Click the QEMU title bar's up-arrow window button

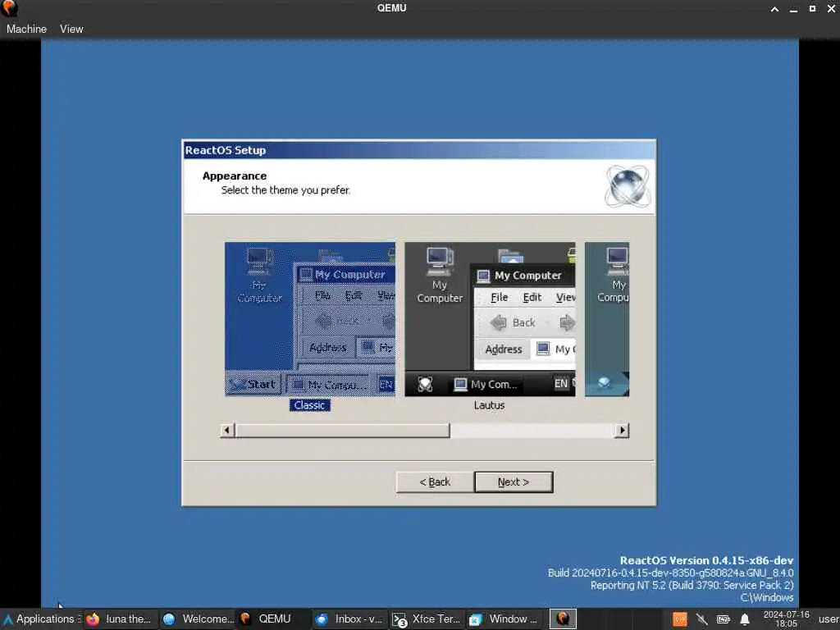[774, 8]
